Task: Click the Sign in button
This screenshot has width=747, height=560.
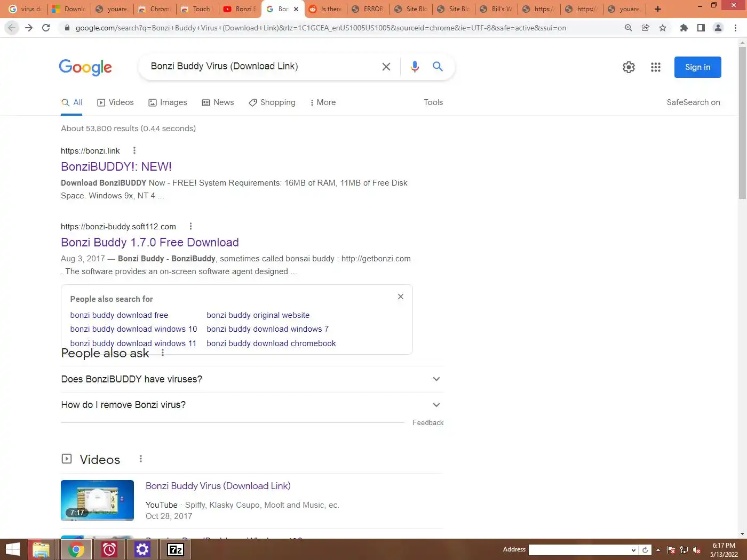Action: coord(697,67)
